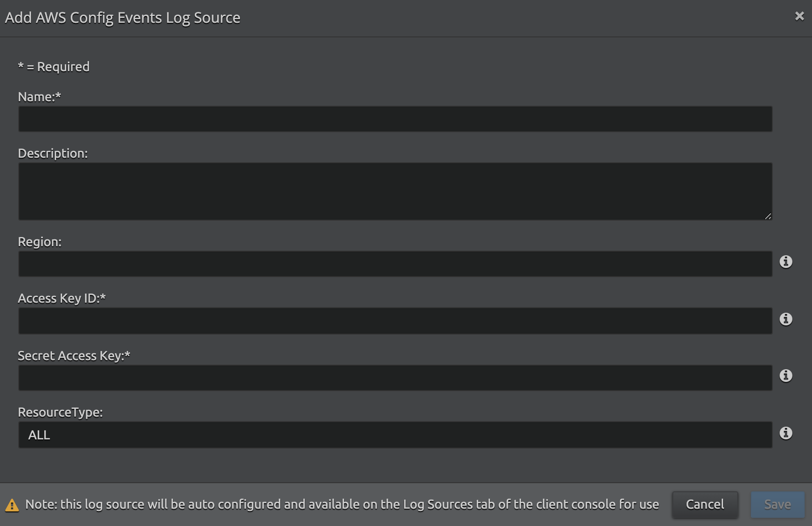Click the ResourceType label text
The image size is (812, 526).
click(x=60, y=412)
